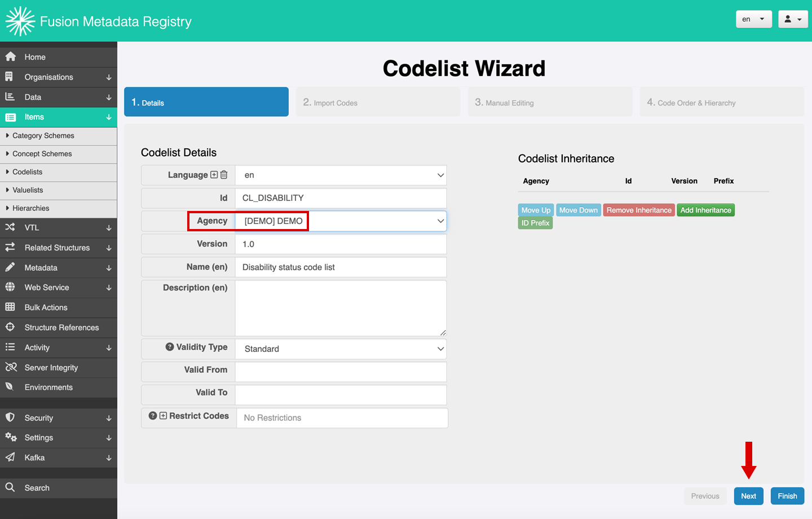
Task: Switch to Code Order & Hierarchy step
Action: click(721, 103)
